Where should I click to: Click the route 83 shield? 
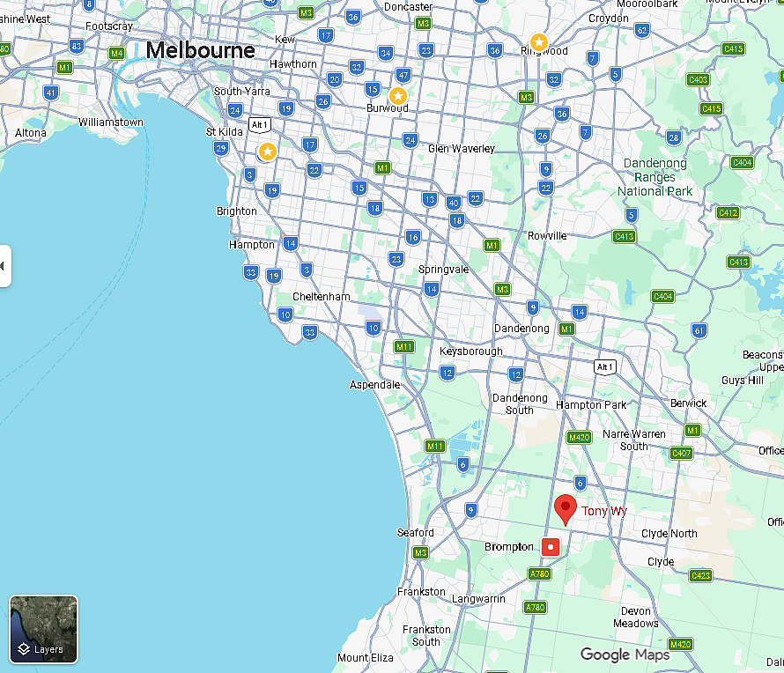[76, 47]
